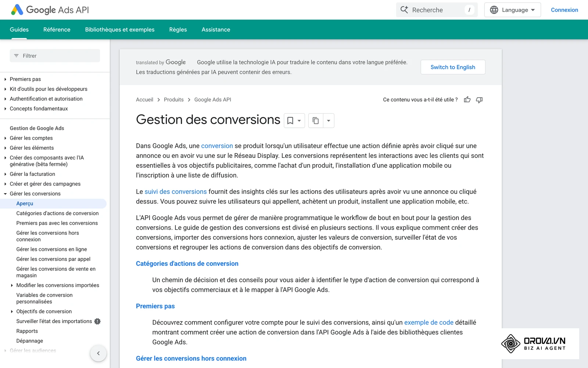
Task: Go to the Règles tab
Action: tap(178, 29)
